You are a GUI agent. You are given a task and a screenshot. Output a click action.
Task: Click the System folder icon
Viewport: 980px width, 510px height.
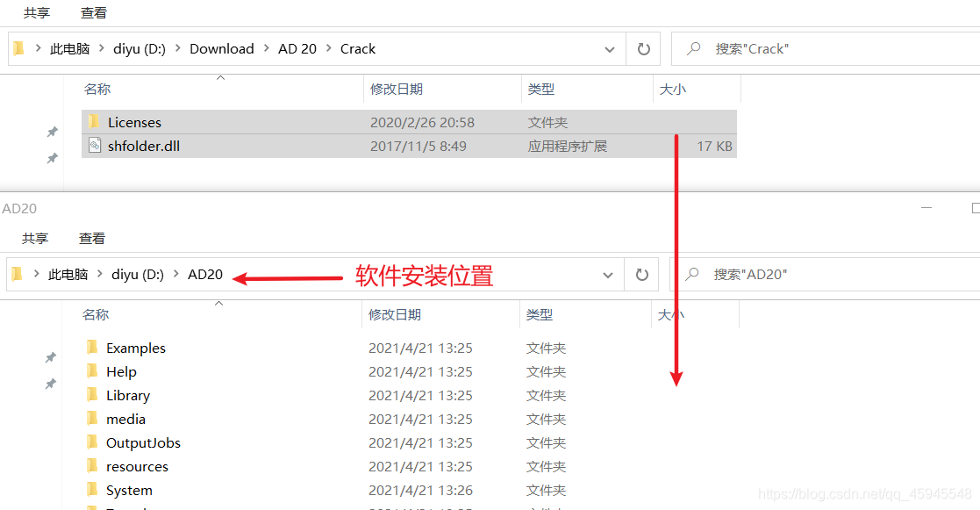[x=93, y=490]
